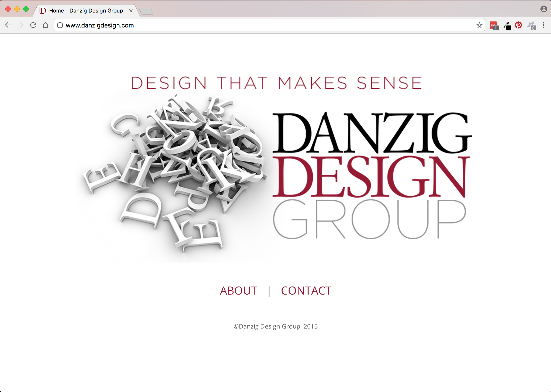The width and height of the screenshot is (551, 392).
Task: Close the Danzig Design Group tab
Action: coord(131,11)
